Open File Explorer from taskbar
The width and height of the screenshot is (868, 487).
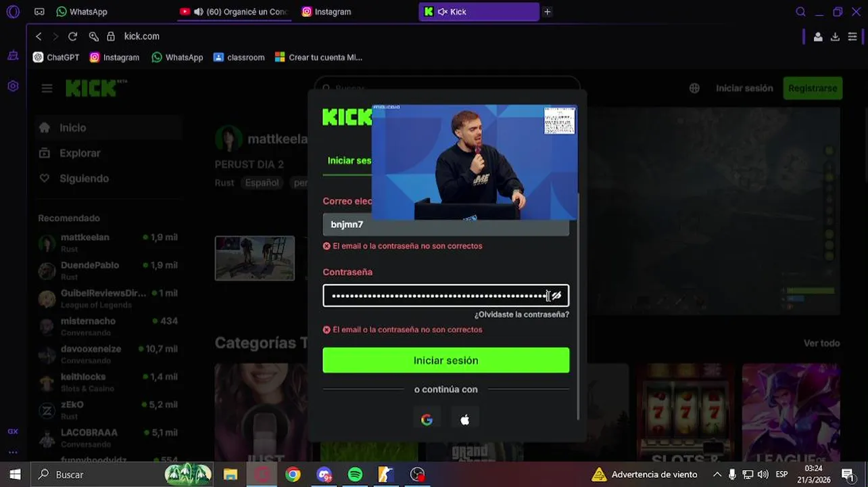point(231,474)
